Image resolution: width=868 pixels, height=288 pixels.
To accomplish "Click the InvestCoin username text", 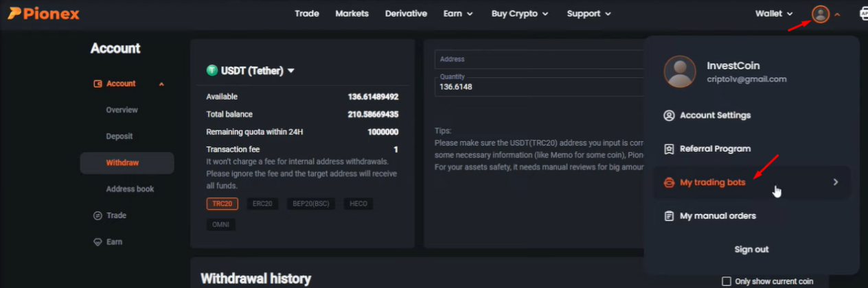I will (733, 66).
